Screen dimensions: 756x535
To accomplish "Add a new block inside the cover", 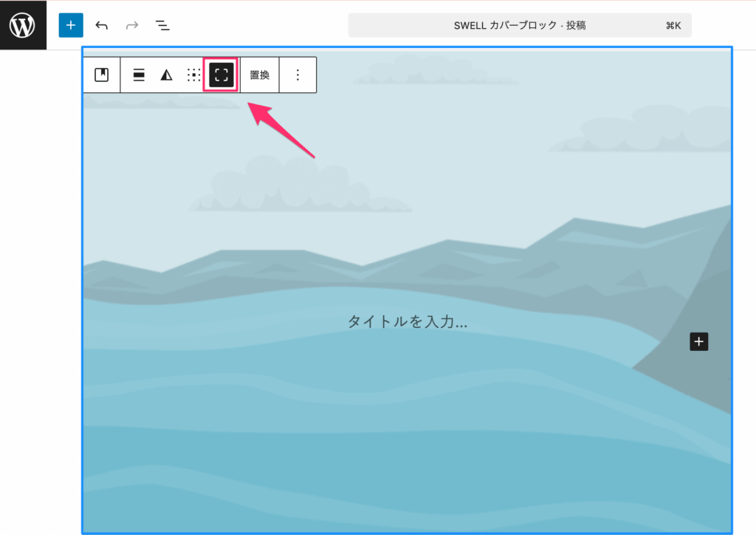I will coord(698,341).
